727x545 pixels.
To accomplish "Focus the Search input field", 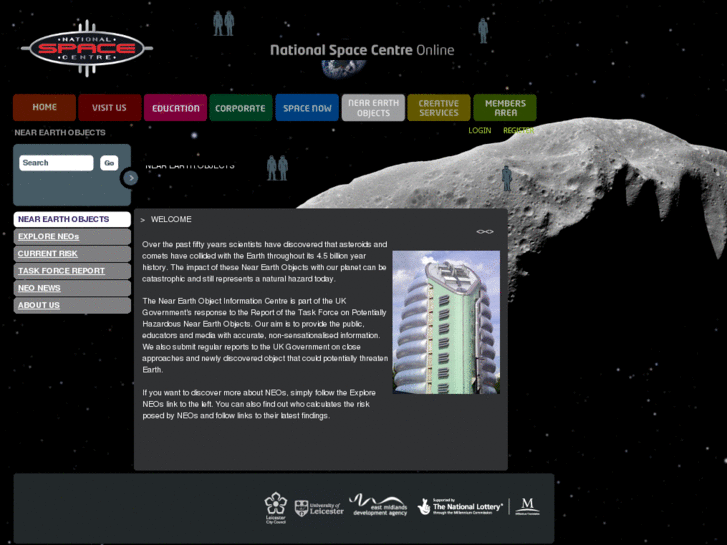I will [x=56, y=163].
